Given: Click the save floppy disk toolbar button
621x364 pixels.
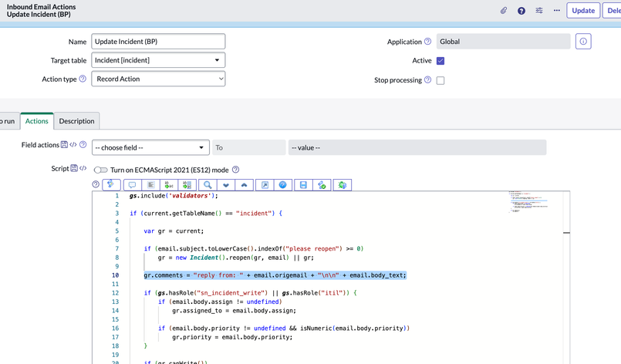Looking at the screenshot, I should point(303,185).
